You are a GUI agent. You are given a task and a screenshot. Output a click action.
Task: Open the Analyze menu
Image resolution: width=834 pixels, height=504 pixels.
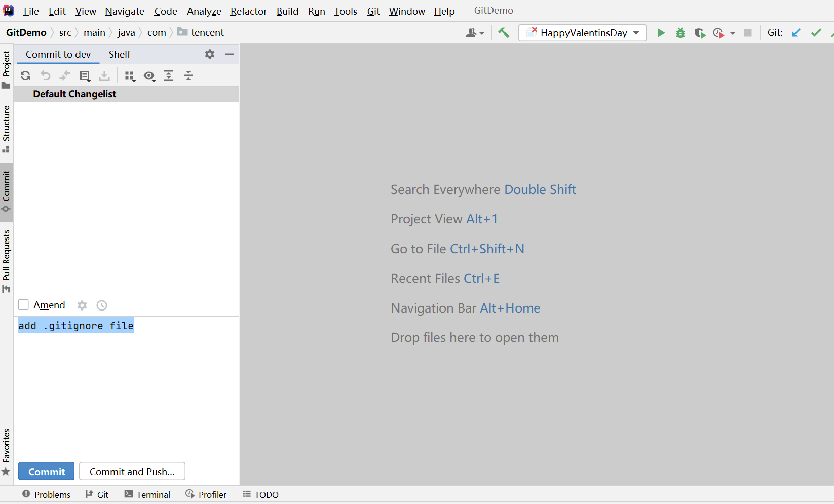tap(204, 11)
